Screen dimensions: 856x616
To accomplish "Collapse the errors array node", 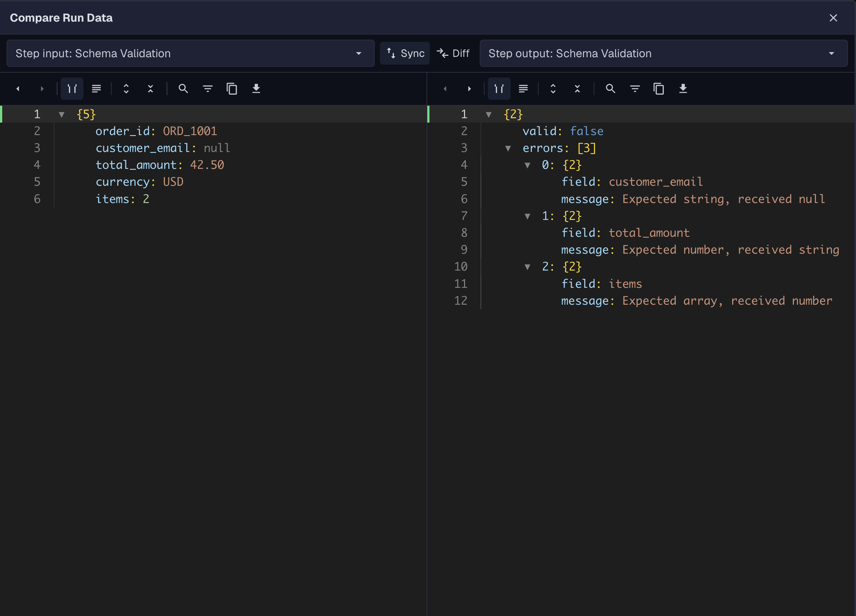I will click(508, 148).
